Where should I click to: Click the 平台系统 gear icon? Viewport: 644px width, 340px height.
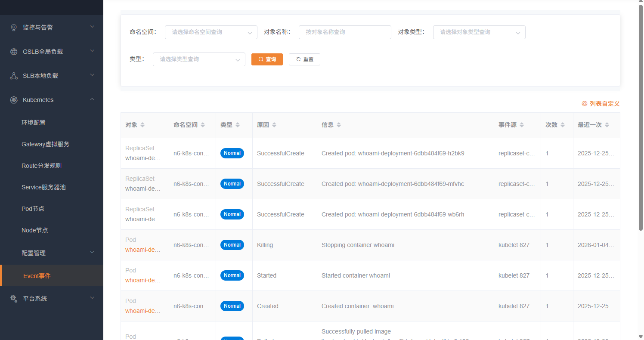coord(13,298)
